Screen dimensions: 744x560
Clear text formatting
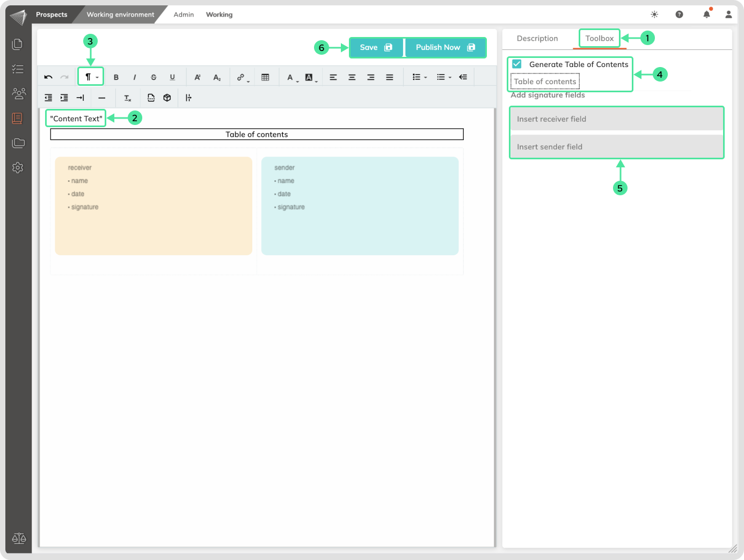128,98
